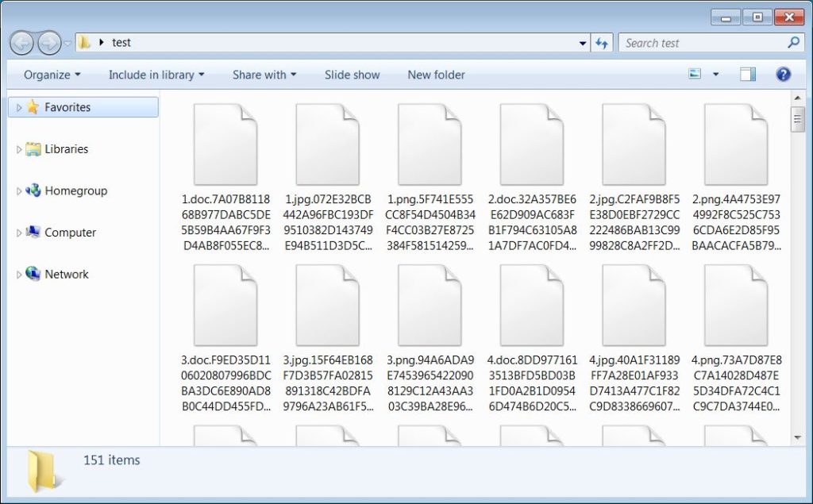Minimize the test Explorer window
The width and height of the screenshot is (813, 504).
(x=726, y=17)
